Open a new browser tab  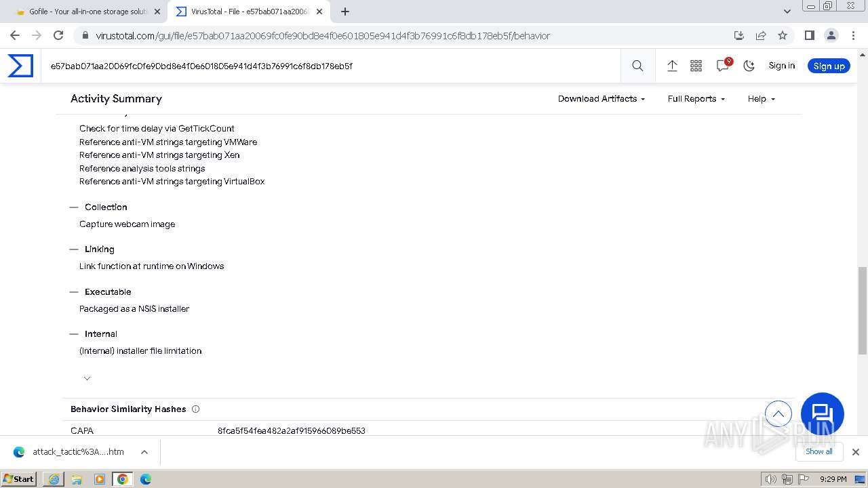345,12
